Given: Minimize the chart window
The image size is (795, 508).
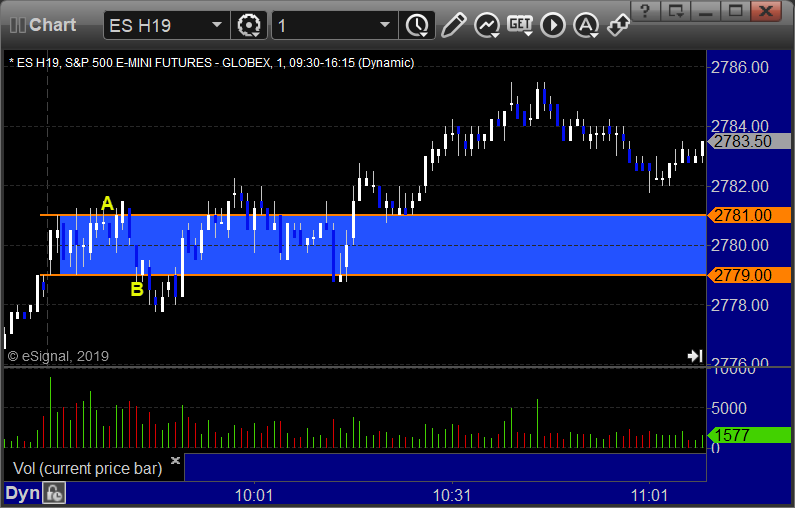Looking at the screenshot, I should click(x=706, y=11).
